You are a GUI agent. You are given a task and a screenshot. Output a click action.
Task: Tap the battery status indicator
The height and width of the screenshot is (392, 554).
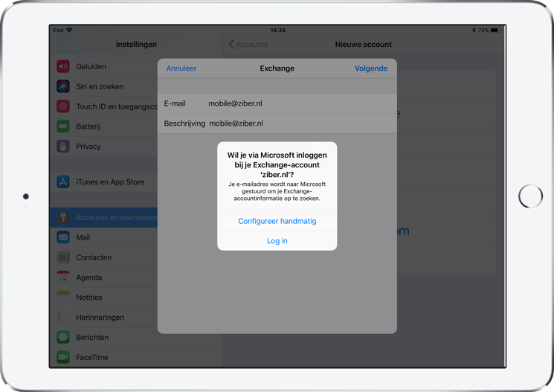point(496,30)
